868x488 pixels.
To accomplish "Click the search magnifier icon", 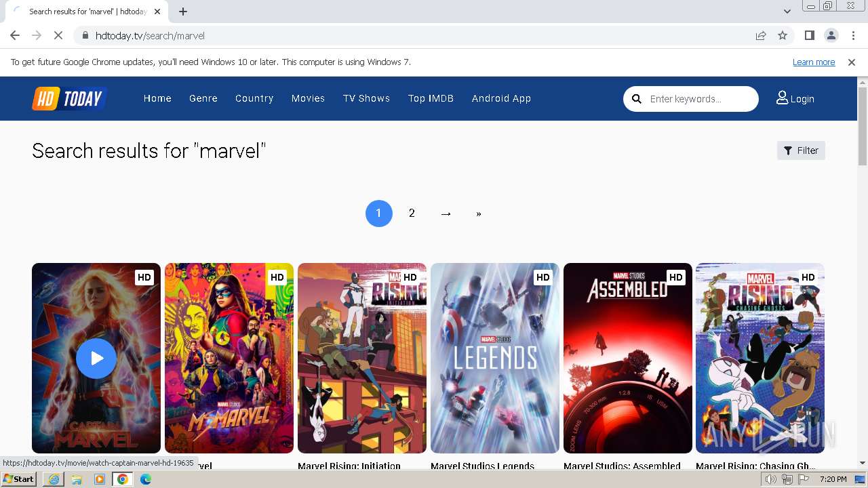I will tap(637, 99).
